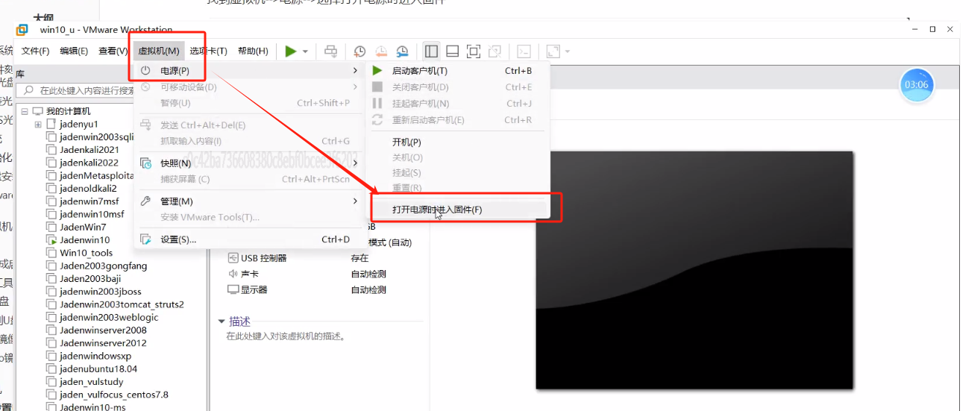Select jadenwin2003jboss virtual machine

pos(100,292)
